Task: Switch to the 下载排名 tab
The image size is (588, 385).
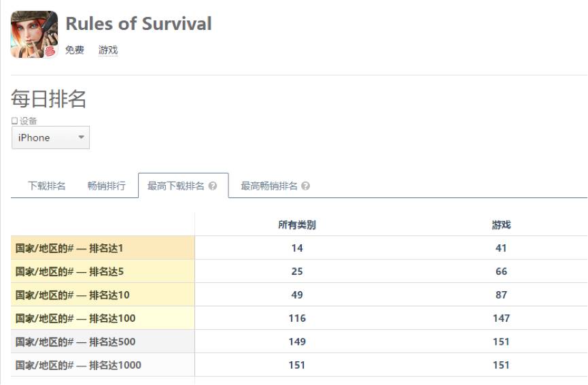Action: point(47,186)
